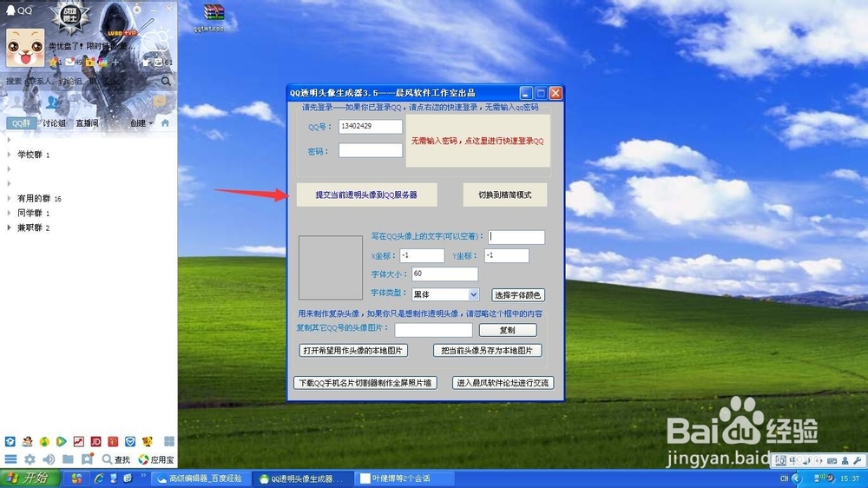Click the X坐标 field
Image resolution: width=868 pixels, height=488 pixels.
coord(422,255)
